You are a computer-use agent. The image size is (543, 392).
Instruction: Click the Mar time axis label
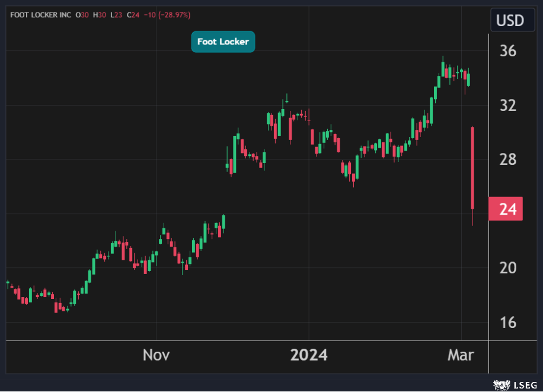(x=461, y=355)
